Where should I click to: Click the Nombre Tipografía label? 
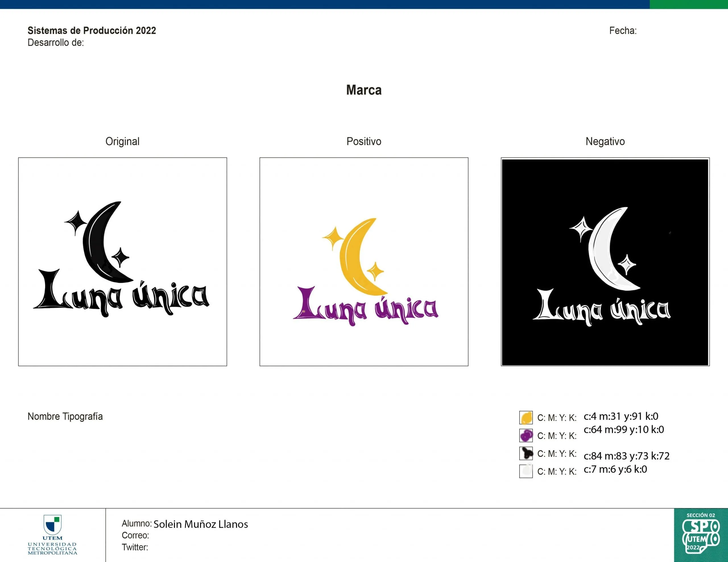[65, 416]
